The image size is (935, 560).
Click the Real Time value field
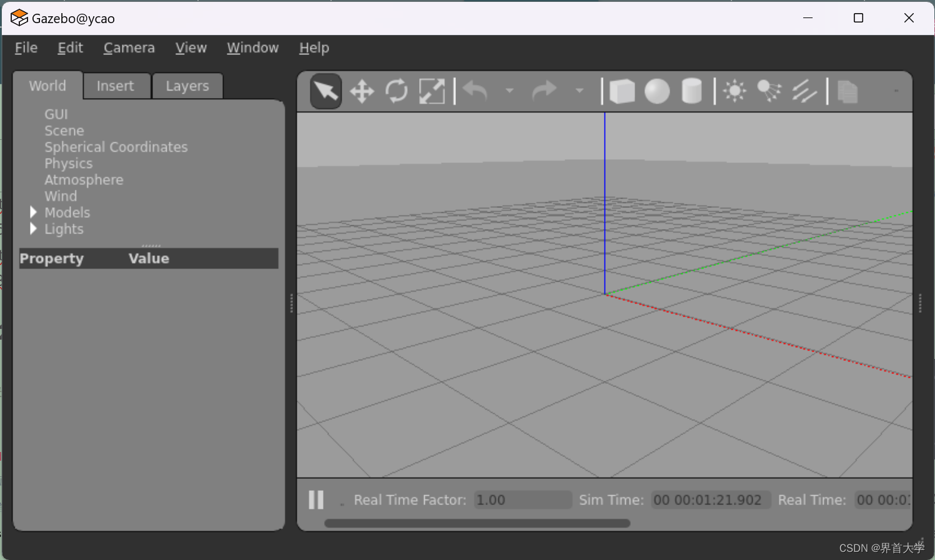click(x=883, y=500)
